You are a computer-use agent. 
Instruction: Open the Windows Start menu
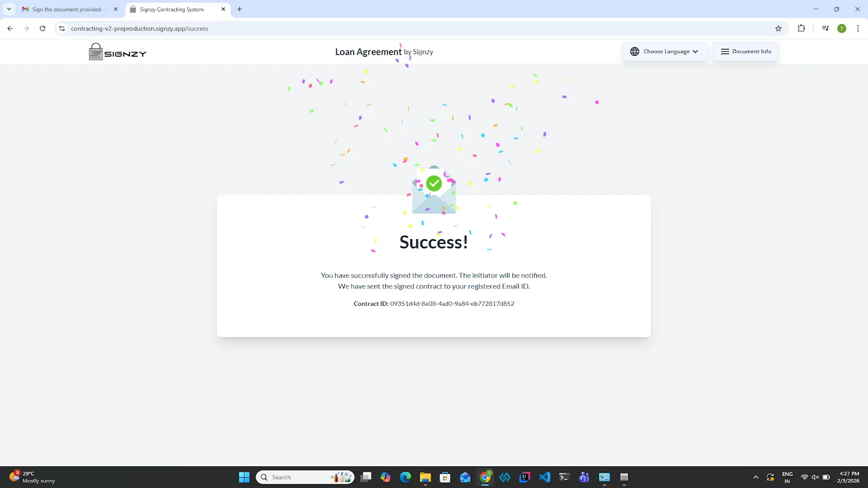click(x=244, y=477)
